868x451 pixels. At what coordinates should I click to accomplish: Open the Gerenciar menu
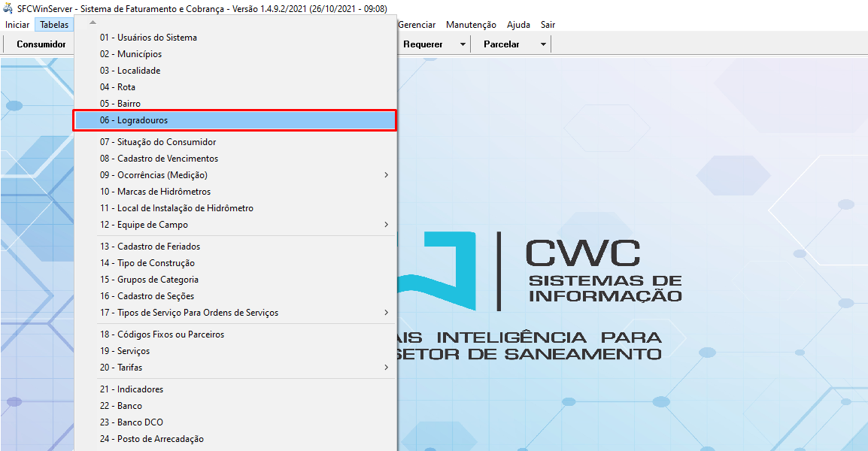[x=417, y=25]
